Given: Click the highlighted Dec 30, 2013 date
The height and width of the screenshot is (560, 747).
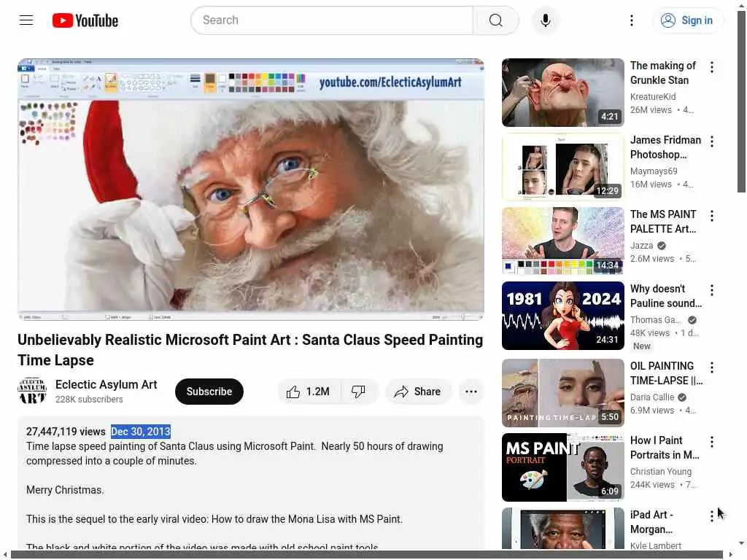Looking at the screenshot, I should click(141, 432).
